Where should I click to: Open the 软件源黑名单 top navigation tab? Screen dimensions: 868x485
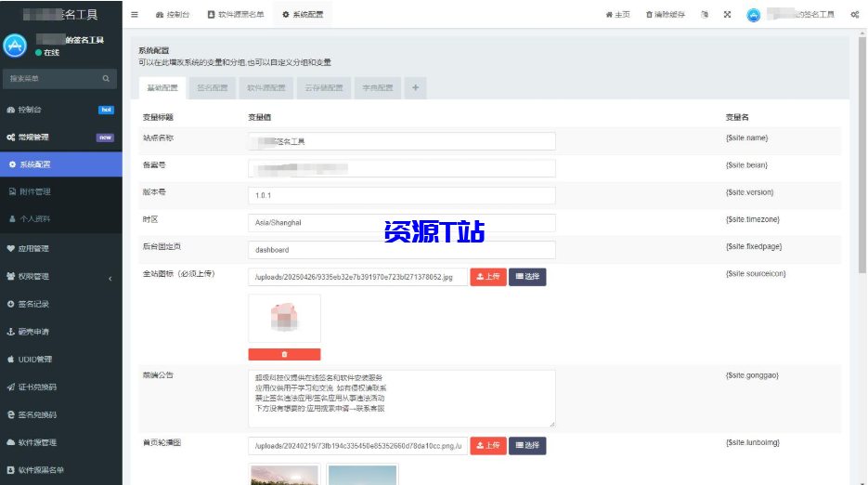[x=236, y=15]
